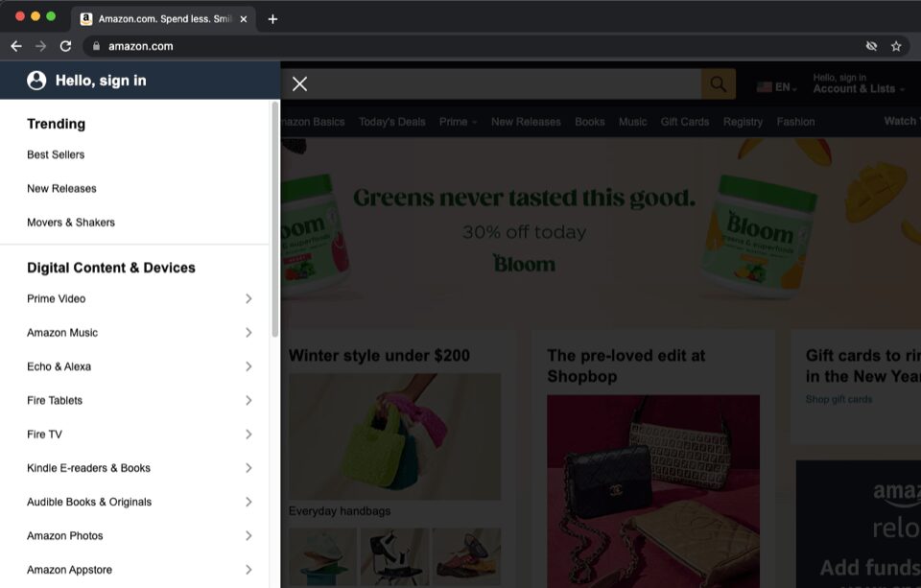The height and width of the screenshot is (588, 921).
Task: Expand the Prime Video submenu chevron
Action: [248, 298]
